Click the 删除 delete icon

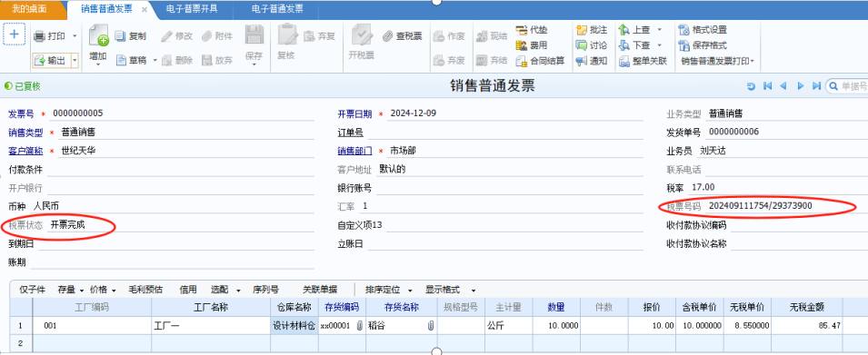click(x=166, y=61)
